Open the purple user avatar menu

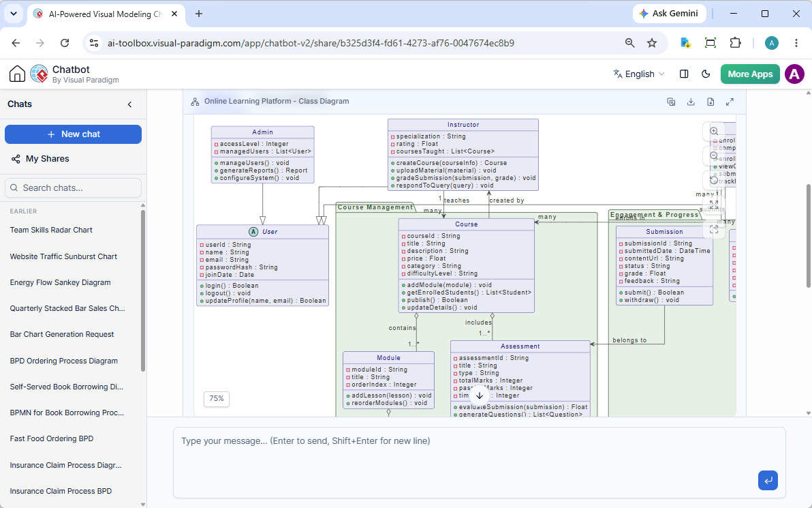tap(794, 74)
